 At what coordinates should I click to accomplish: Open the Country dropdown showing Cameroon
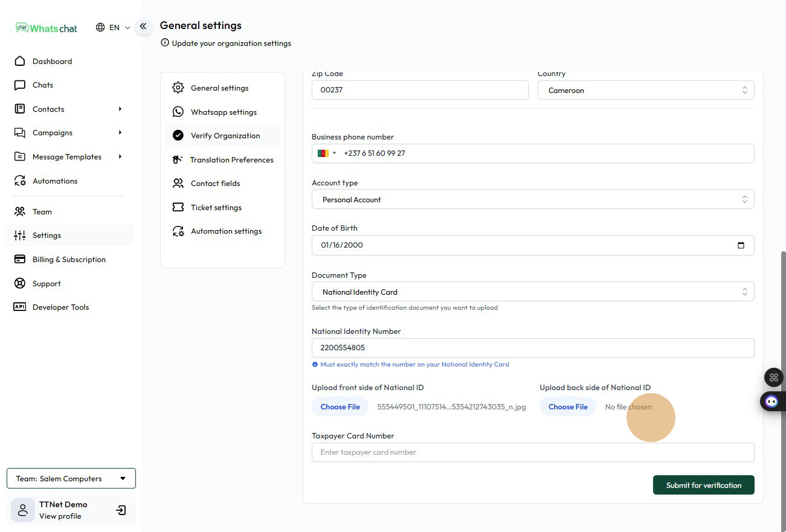tap(645, 91)
